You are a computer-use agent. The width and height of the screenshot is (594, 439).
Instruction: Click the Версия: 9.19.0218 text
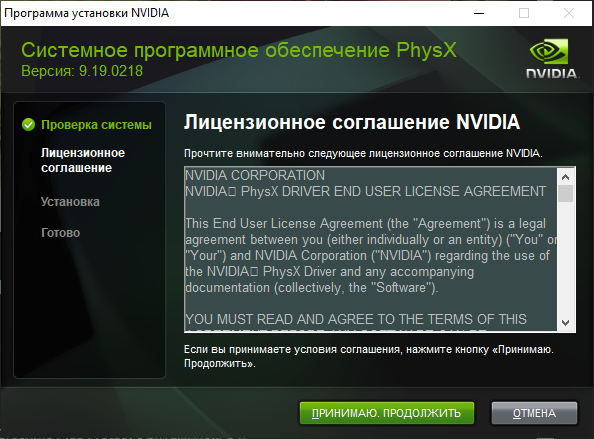[x=82, y=71]
